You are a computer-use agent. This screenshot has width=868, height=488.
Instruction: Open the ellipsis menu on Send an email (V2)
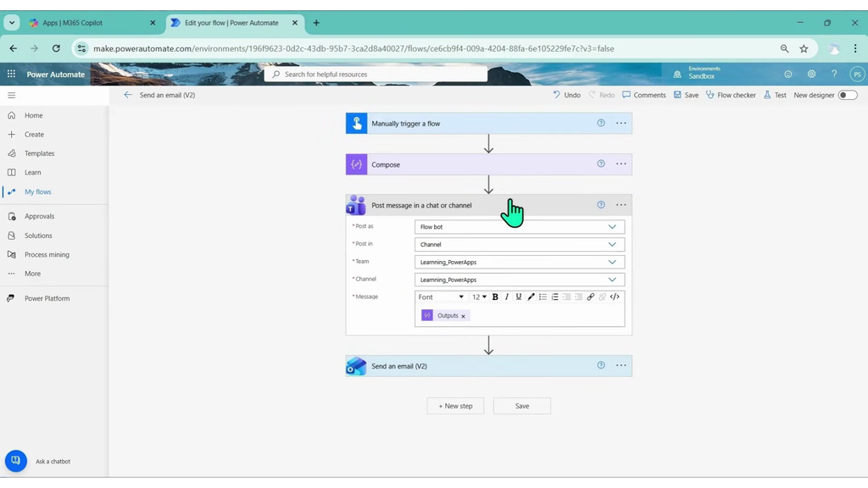click(x=621, y=366)
